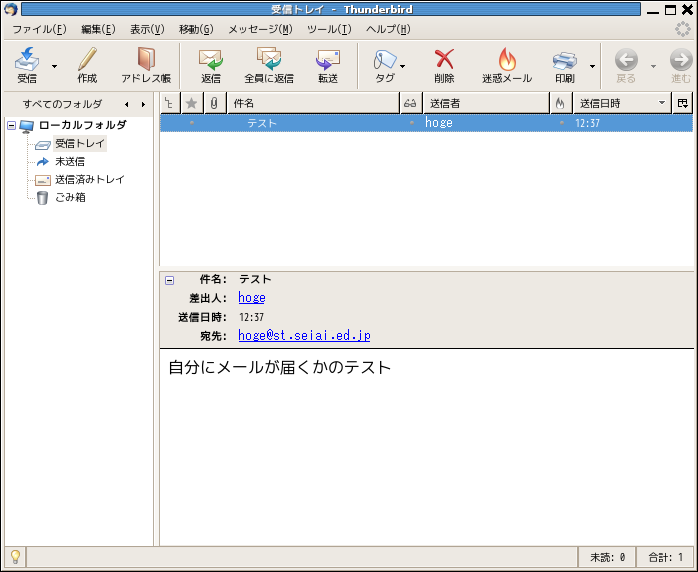The image size is (698, 572).
Task: Select the 送信済みトレイ folder
Action: tap(89, 179)
